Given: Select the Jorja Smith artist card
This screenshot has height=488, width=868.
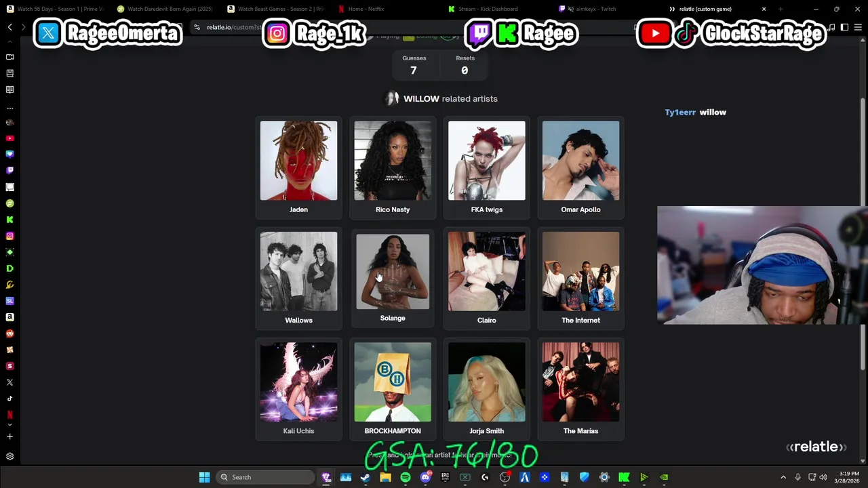Looking at the screenshot, I should [486, 389].
